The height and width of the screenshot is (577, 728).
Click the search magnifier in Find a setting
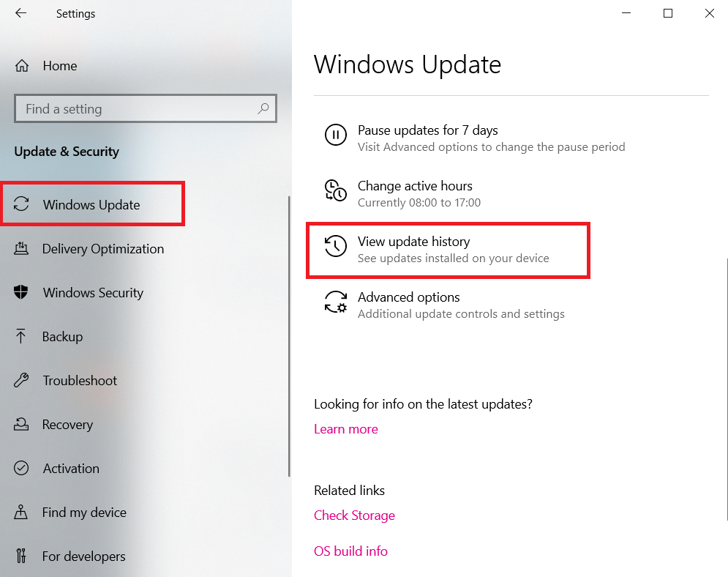[x=263, y=108]
